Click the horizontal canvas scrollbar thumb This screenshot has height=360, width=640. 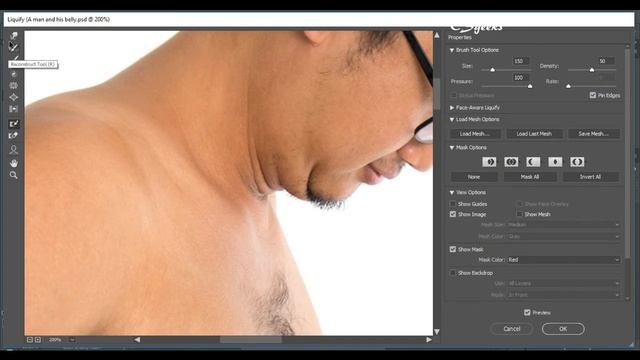[x=251, y=340]
